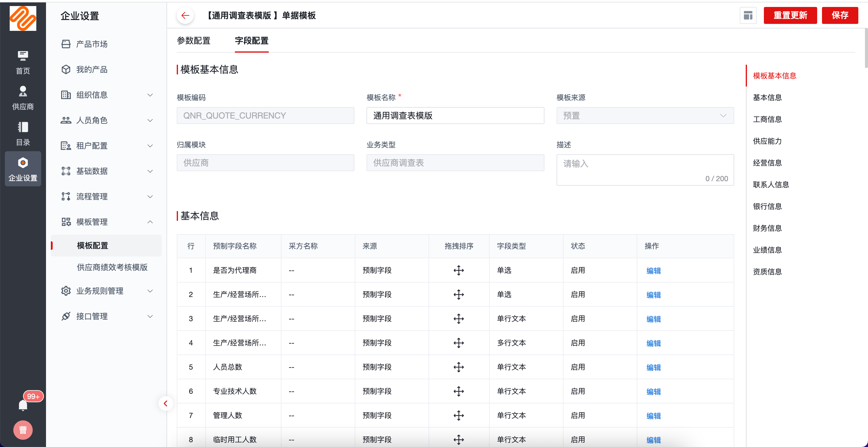
Task: Jump to 经营信息 anchor section
Action: click(767, 163)
